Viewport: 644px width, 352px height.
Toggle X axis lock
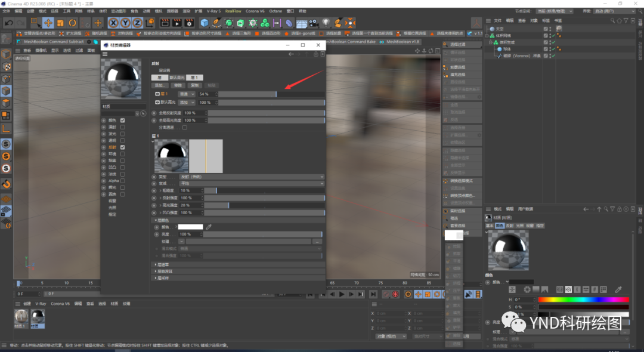[113, 23]
